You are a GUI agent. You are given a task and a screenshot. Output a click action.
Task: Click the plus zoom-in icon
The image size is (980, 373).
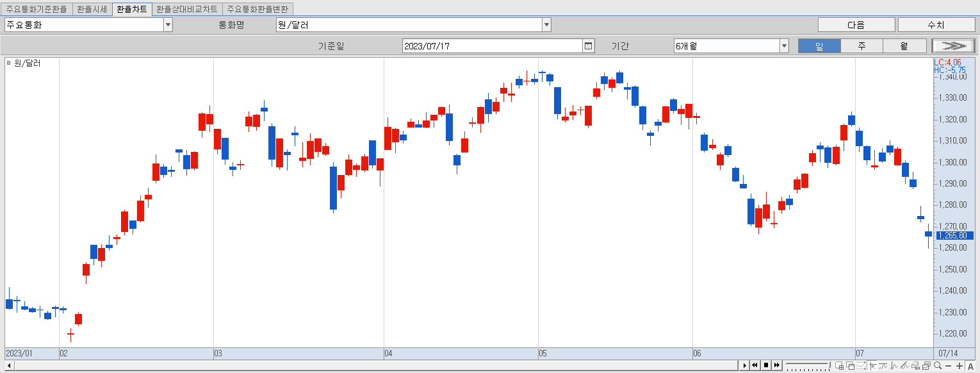pyautogui.click(x=960, y=366)
